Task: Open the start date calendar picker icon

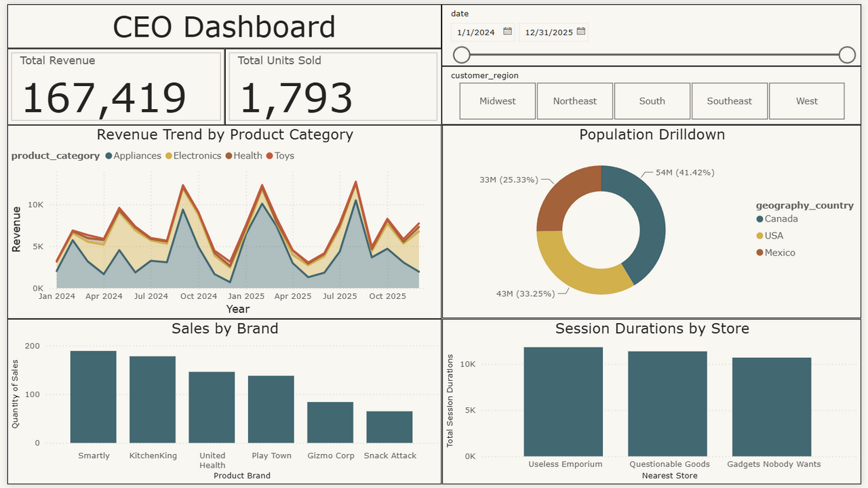Action: (507, 32)
